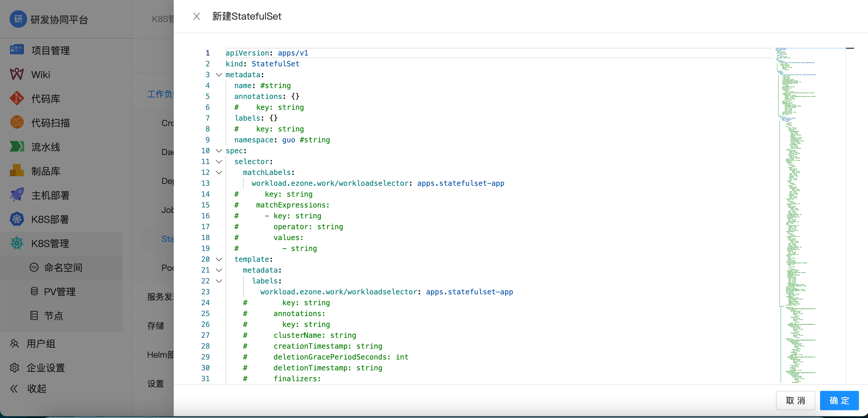The image size is (868, 418).
Task: Click the code minimap scroll overview
Action: coord(809,216)
